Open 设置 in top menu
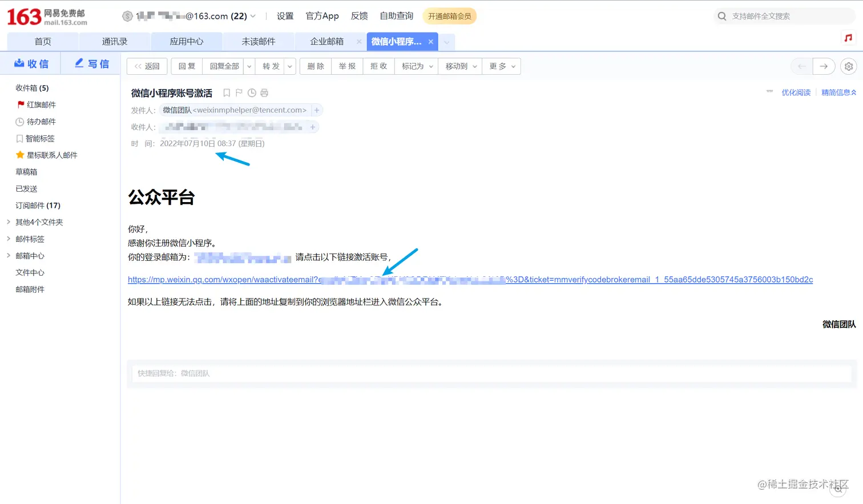Image resolution: width=863 pixels, height=504 pixels. click(285, 16)
